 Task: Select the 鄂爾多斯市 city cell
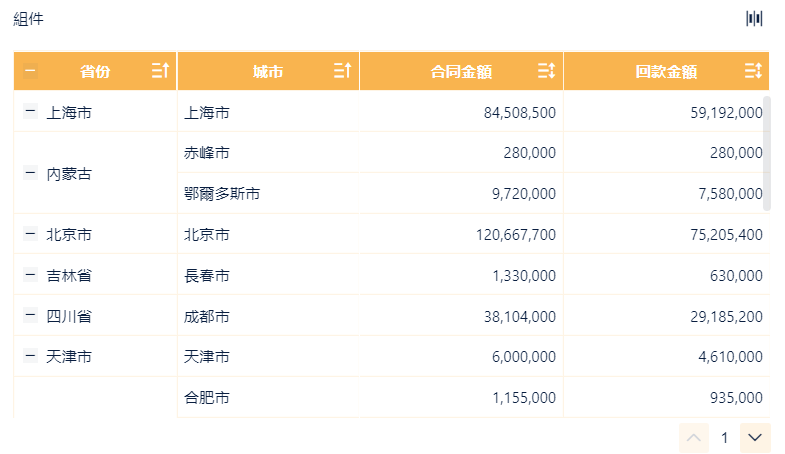pyautogui.click(x=222, y=193)
